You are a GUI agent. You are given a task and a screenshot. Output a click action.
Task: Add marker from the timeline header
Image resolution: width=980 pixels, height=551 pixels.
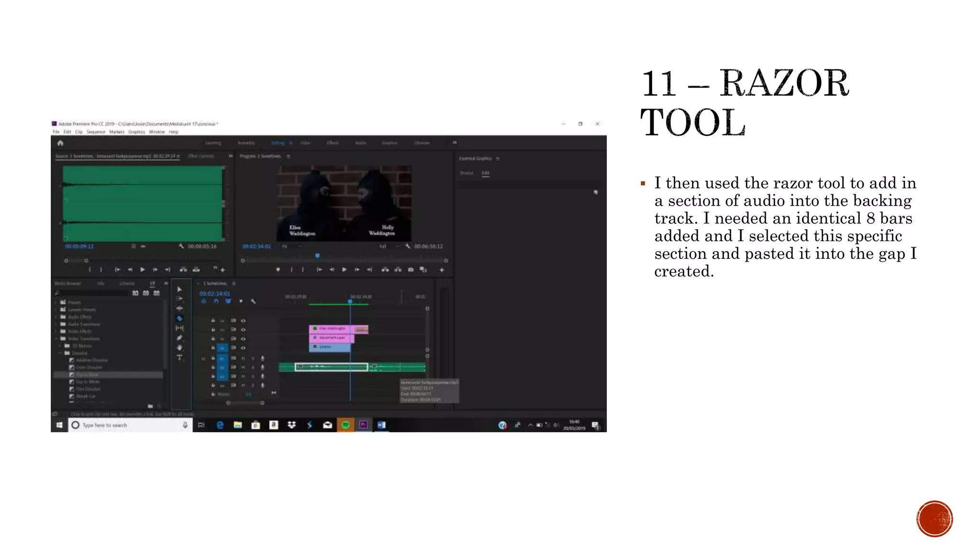tap(241, 301)
